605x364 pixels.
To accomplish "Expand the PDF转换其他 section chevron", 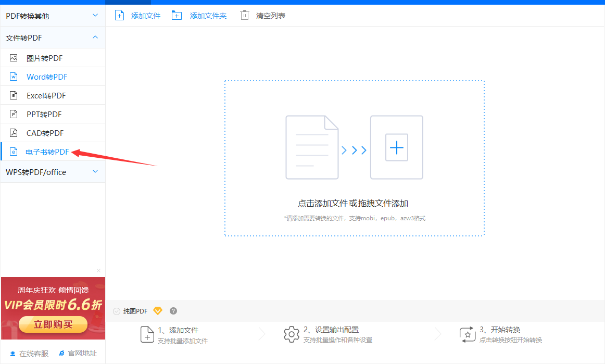I will coord(95,16).
